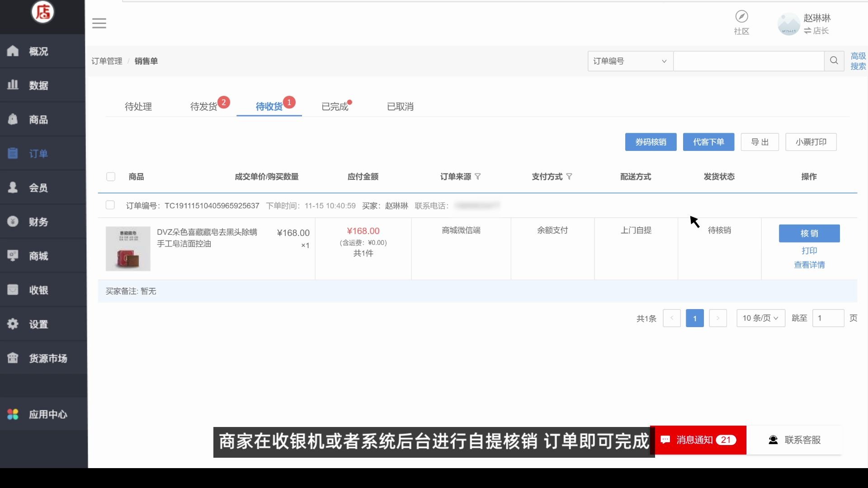Click the 核销 verification button

click(809, 234)
